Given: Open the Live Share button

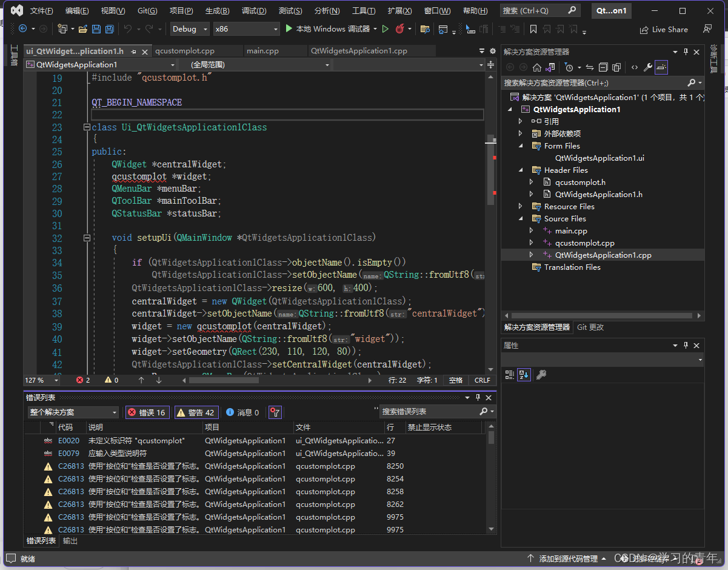Looking at the screenshot, I should pyautogui.click(x=664, y=29).
